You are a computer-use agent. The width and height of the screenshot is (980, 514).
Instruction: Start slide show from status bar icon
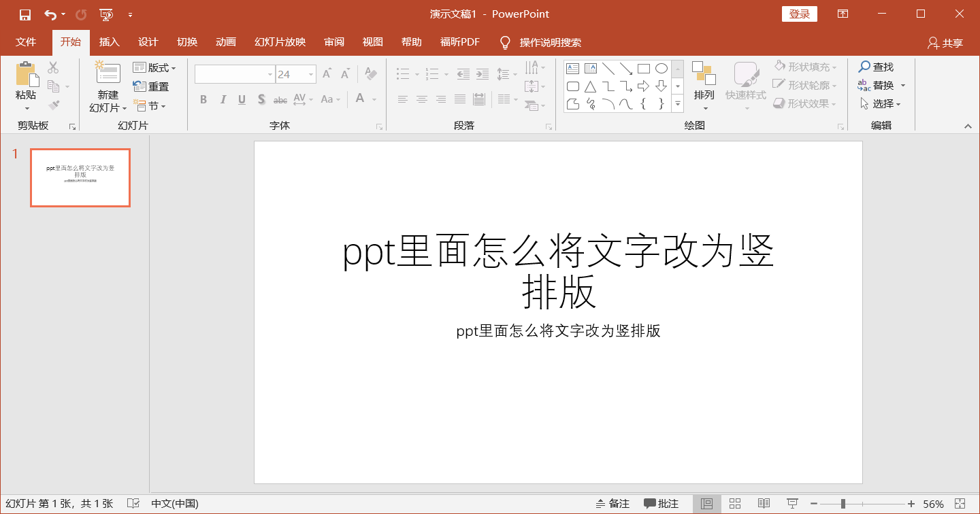pos(791,503)
